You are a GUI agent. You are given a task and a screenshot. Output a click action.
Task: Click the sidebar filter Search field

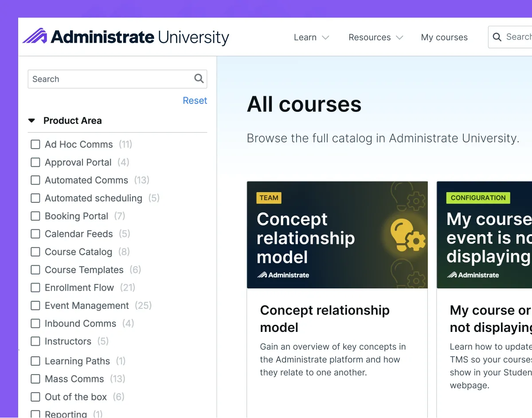tap(117, 79)
